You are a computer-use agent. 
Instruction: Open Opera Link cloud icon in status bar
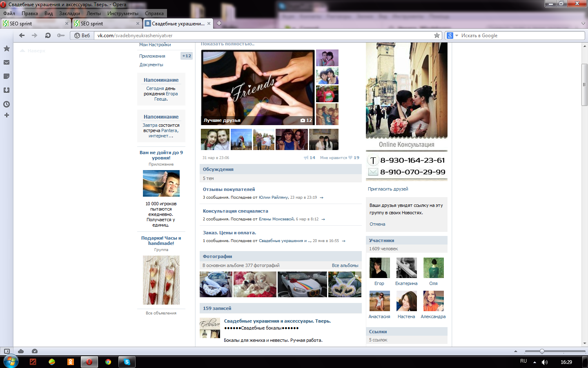click(x=21, y=351)
